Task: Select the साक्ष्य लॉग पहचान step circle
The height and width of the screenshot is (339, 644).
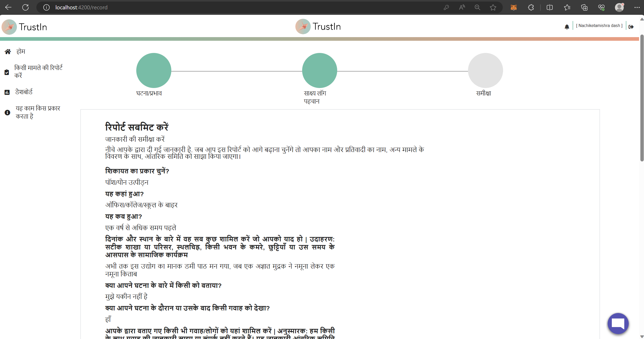Action: (320, 70)
